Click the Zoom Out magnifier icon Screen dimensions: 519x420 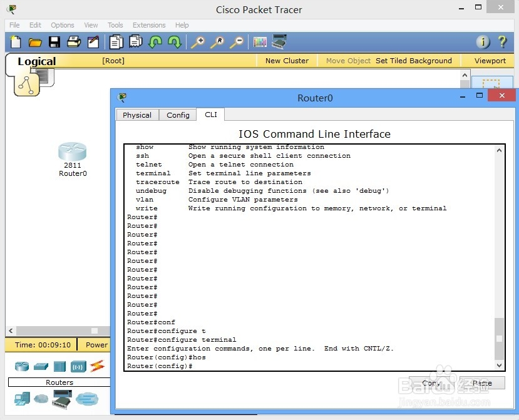[237, 43]
